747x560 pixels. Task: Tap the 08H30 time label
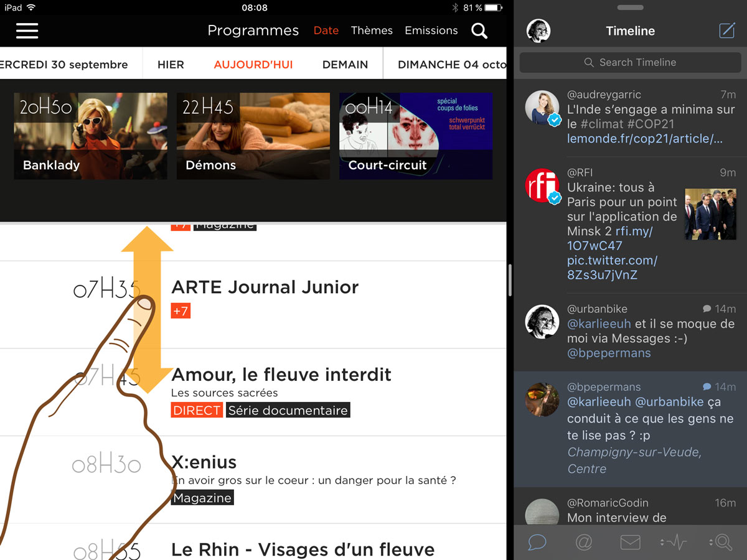coord(107,464)
